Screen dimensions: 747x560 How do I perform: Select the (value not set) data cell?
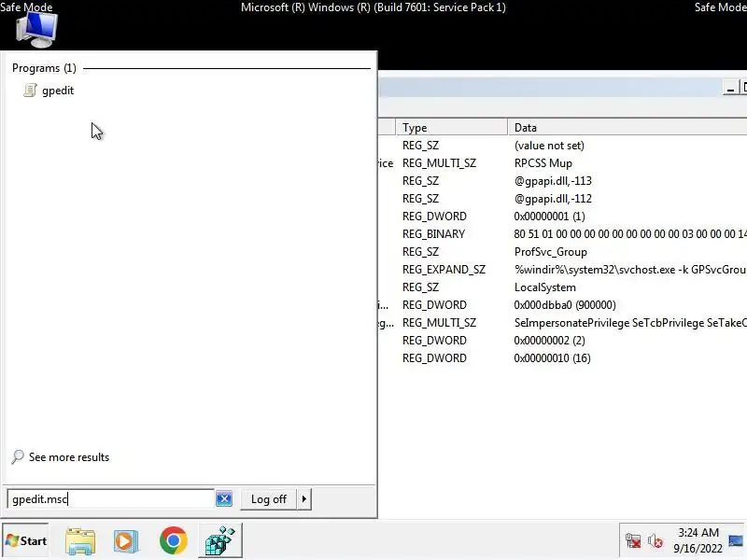(x=549, y=146)
